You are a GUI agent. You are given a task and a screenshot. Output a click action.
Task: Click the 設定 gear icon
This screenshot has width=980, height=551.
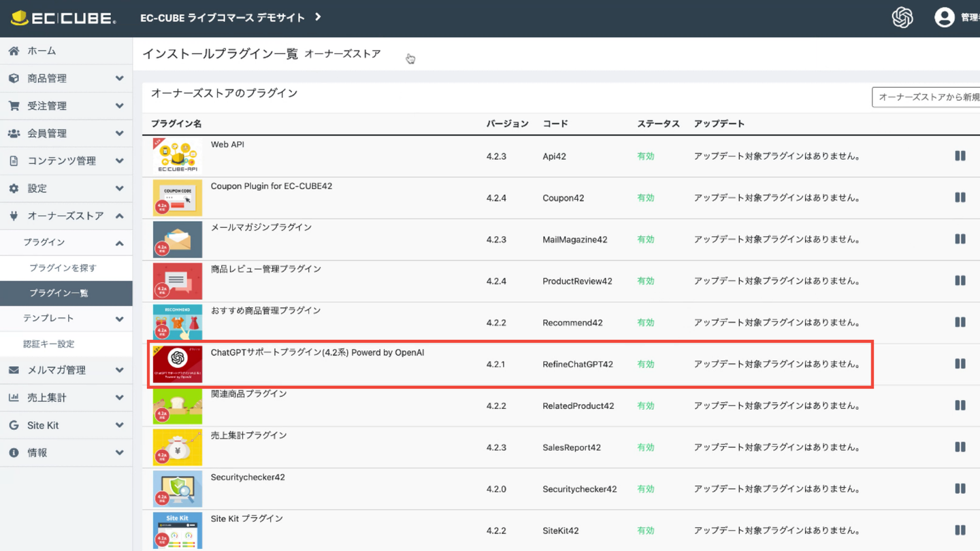14,188
